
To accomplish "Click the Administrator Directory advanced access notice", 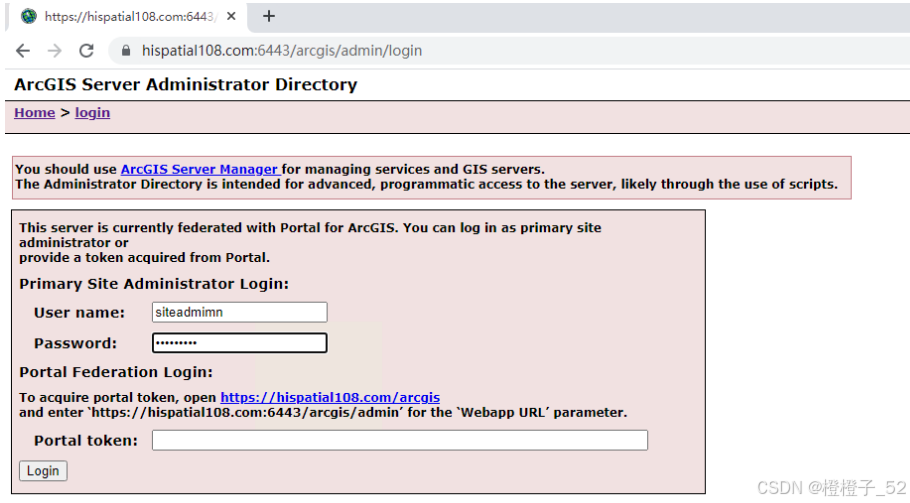I will click(x=427, y=184).
